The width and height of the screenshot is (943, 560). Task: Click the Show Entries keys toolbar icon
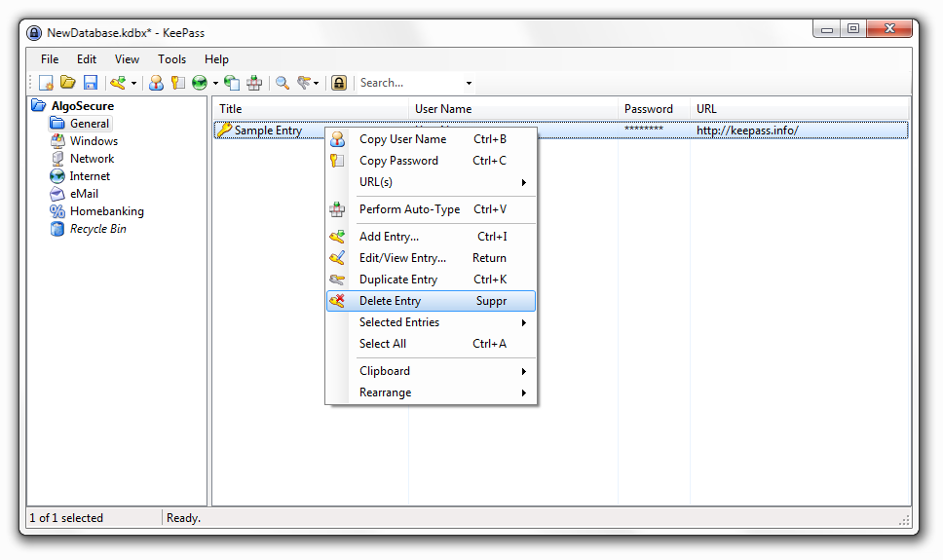point(305,83)
